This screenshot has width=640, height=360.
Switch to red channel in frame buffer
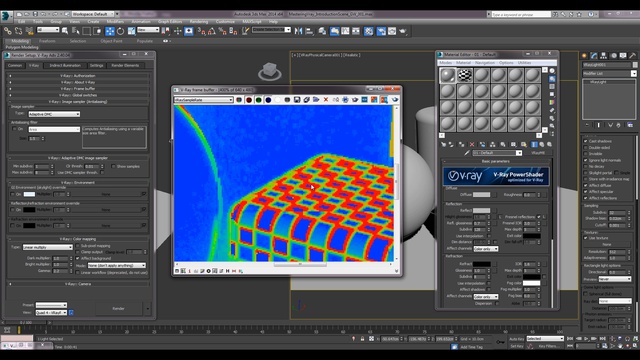click(249, 100)
